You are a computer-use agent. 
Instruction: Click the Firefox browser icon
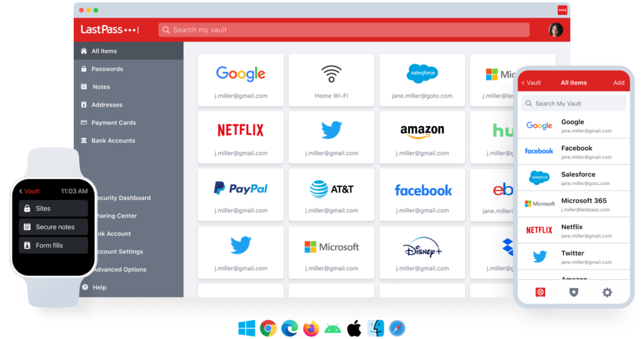pyautogui.click(x=311, y=329)
